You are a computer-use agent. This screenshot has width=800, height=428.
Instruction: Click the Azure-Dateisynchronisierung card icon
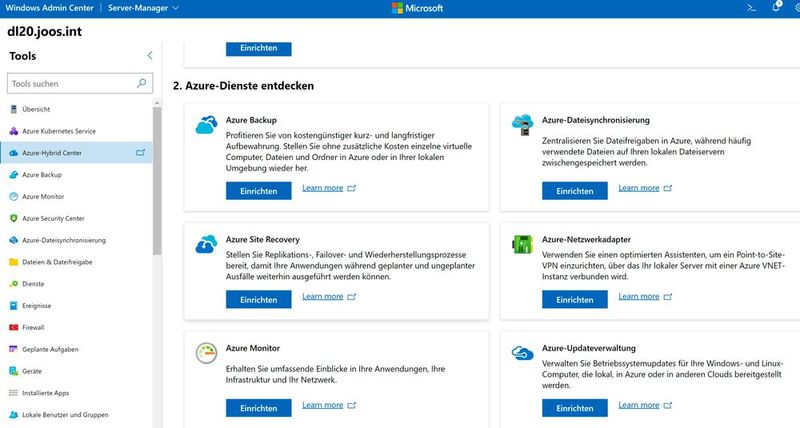tap(522, 125)
